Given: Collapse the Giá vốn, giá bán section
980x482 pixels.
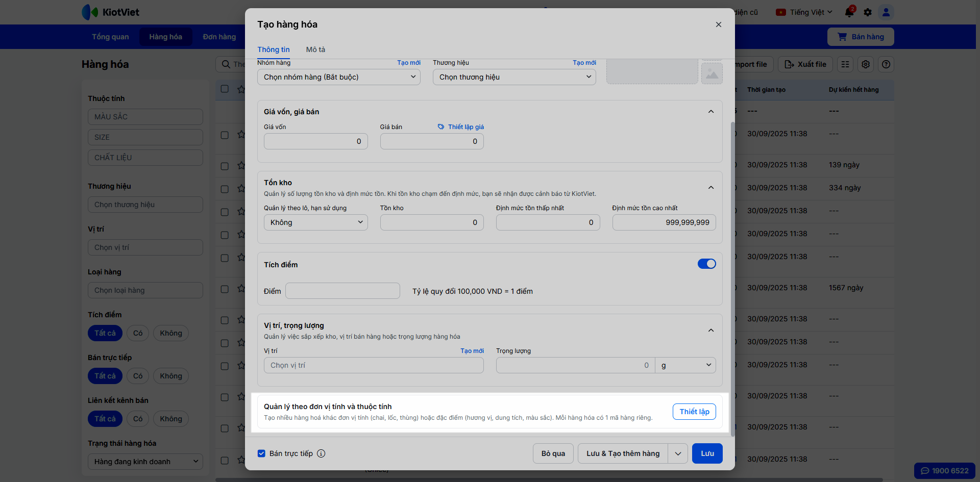Looking at the screenshot, I should point(711,112).
